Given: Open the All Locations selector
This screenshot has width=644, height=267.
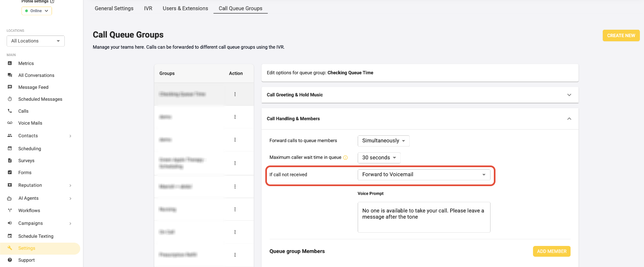Looking at the screenshot, I should pyautogui.click(x=35, y=41).
